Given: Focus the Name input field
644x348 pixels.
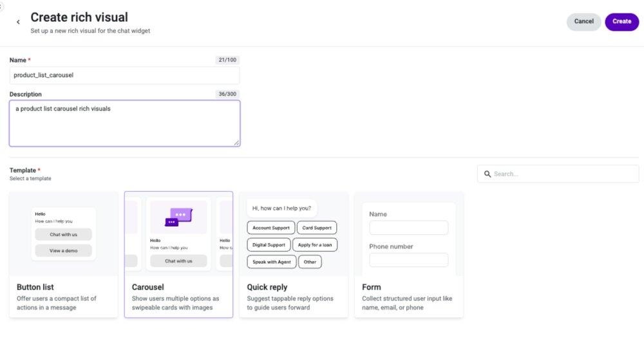Looking at the screenshot, I should tap(124, 75).
